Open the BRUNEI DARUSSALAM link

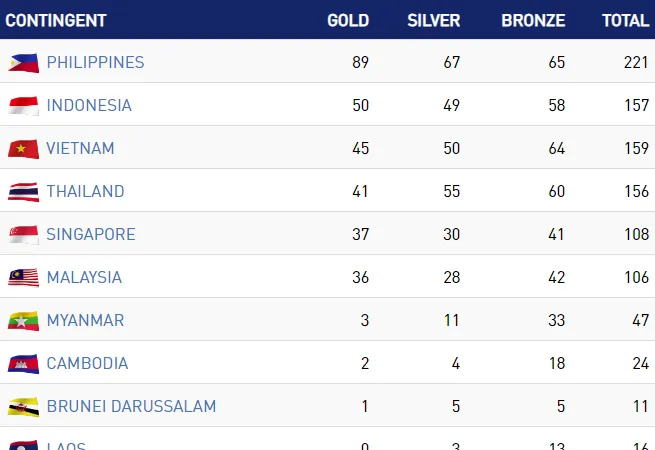[x=131, y=406]
